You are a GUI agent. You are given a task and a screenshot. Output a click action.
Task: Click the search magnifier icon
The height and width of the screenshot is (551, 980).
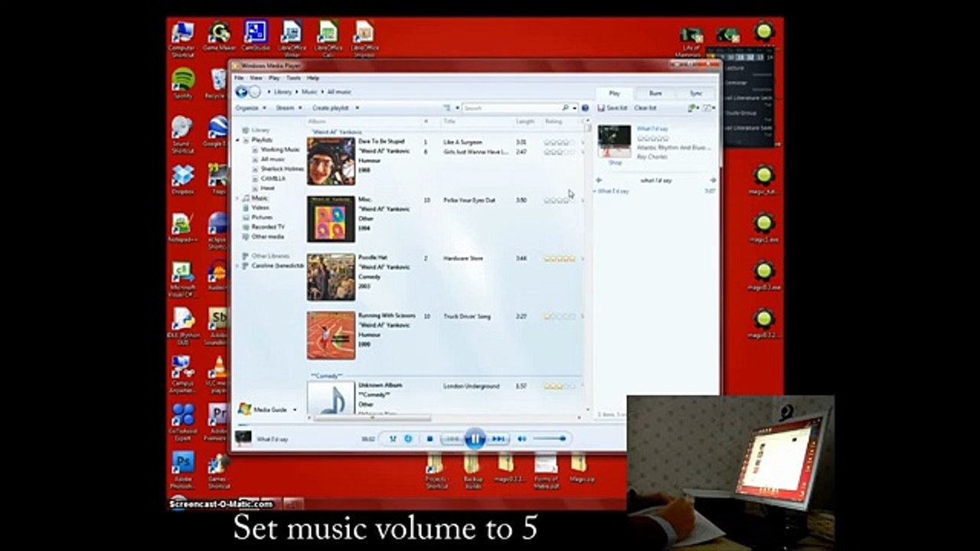(x=565, y=108)
